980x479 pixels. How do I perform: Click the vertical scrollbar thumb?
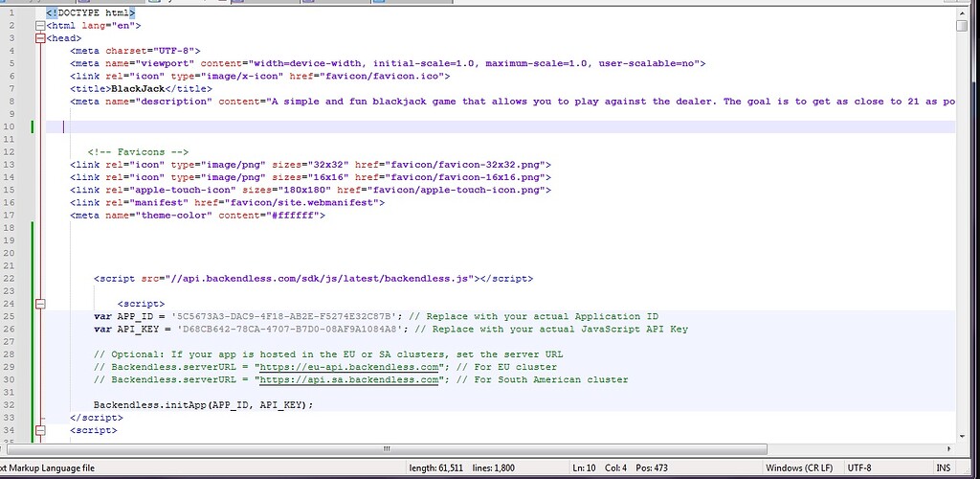[962, 25]
